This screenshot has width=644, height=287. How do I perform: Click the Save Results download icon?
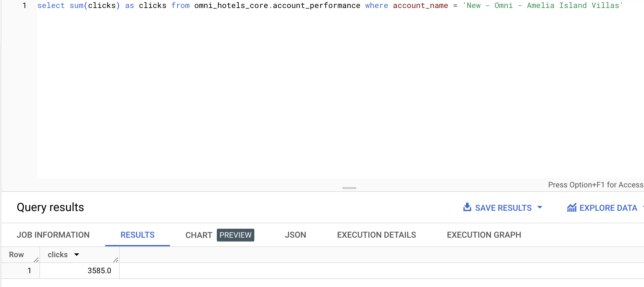coord(467,208)
